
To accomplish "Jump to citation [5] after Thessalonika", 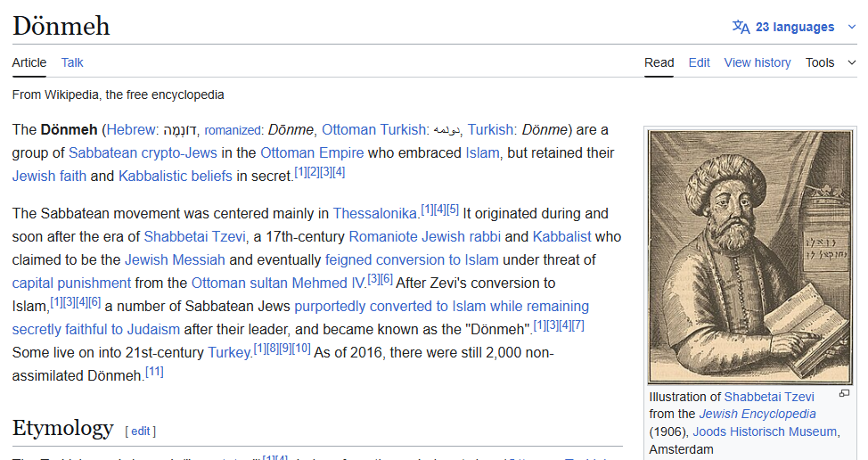I will [453, 209].
